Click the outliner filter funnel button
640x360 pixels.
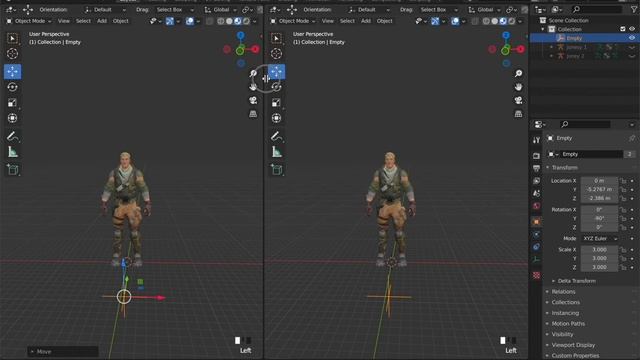pyautogui.click(x=633, y=9)
